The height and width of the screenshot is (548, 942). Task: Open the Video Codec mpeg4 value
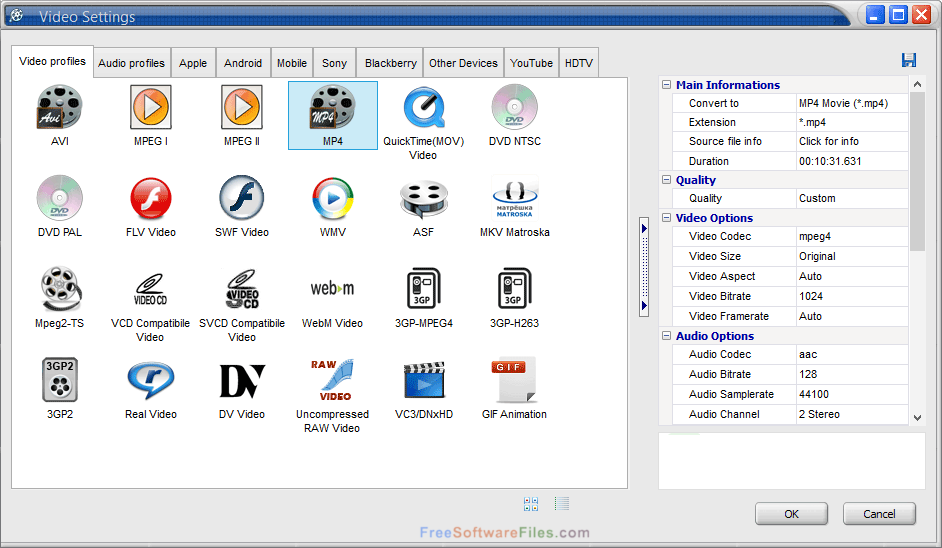[x=852, y=236]
